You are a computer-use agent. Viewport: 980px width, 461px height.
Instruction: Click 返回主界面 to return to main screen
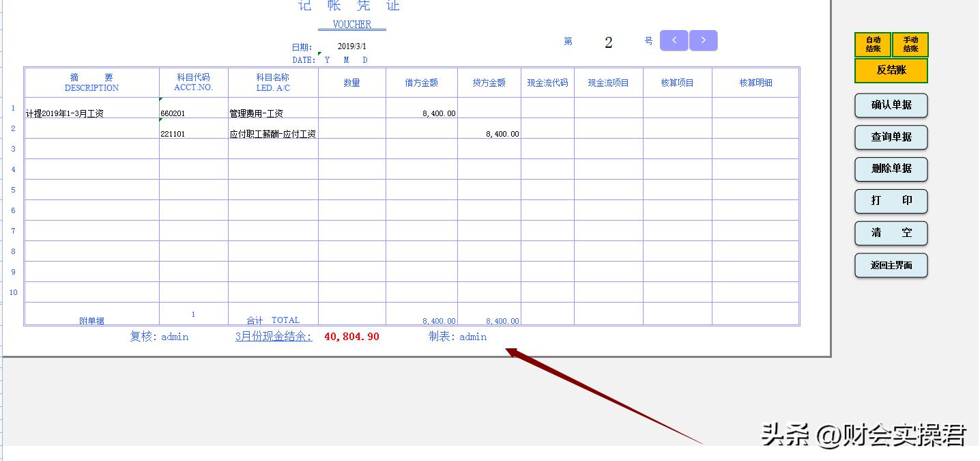[x=891, y=265]
